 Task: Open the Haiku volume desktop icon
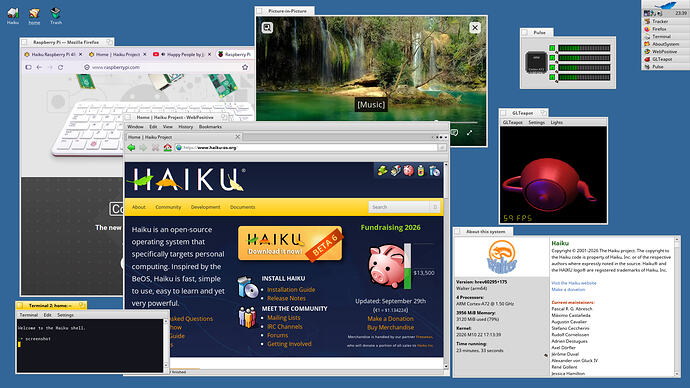pos(13,16)
